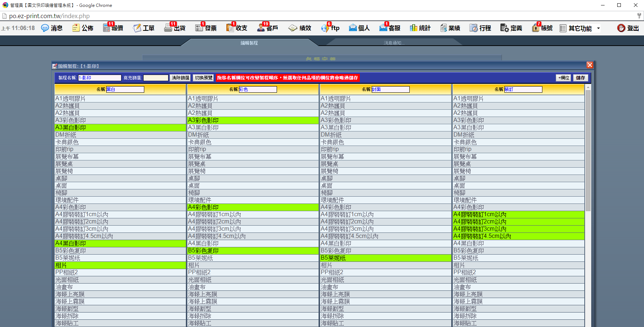Screen dimensions: 644x327
Task: Click the 報價 quotation toolbar icon
Action: tap(107, 28)
